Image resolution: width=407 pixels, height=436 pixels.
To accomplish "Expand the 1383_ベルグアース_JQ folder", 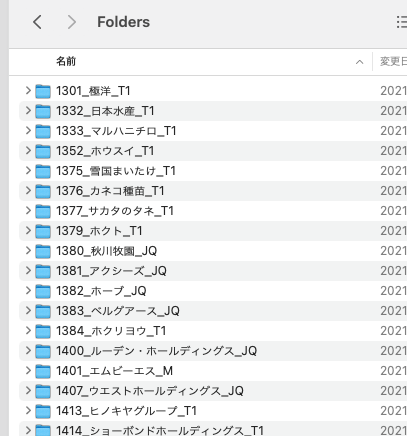I will coord(28,310).
